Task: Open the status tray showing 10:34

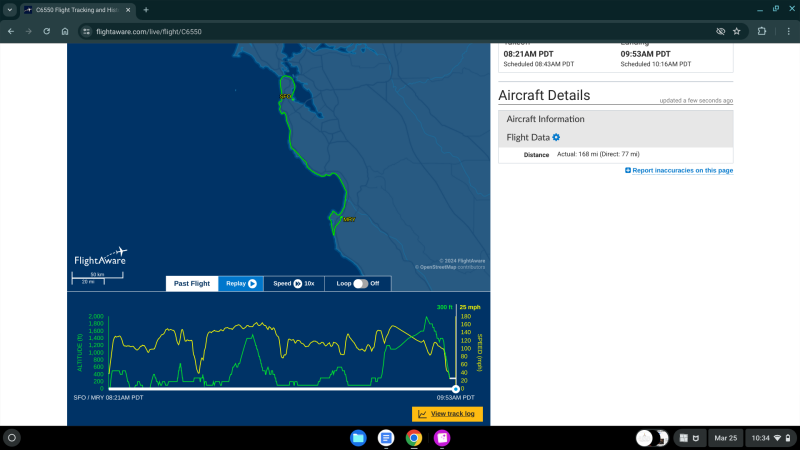Action: (x=770, y=438)
